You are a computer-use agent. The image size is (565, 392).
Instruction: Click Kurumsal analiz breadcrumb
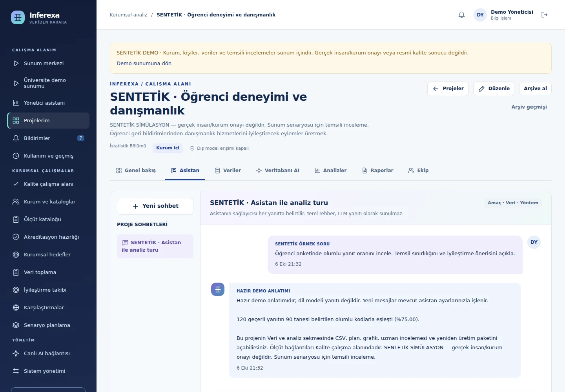click(x=128, y=15)
